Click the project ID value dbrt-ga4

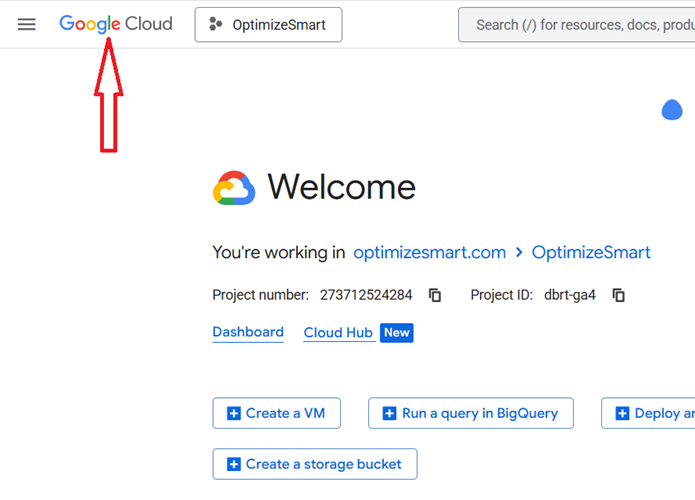coord(570,295)
